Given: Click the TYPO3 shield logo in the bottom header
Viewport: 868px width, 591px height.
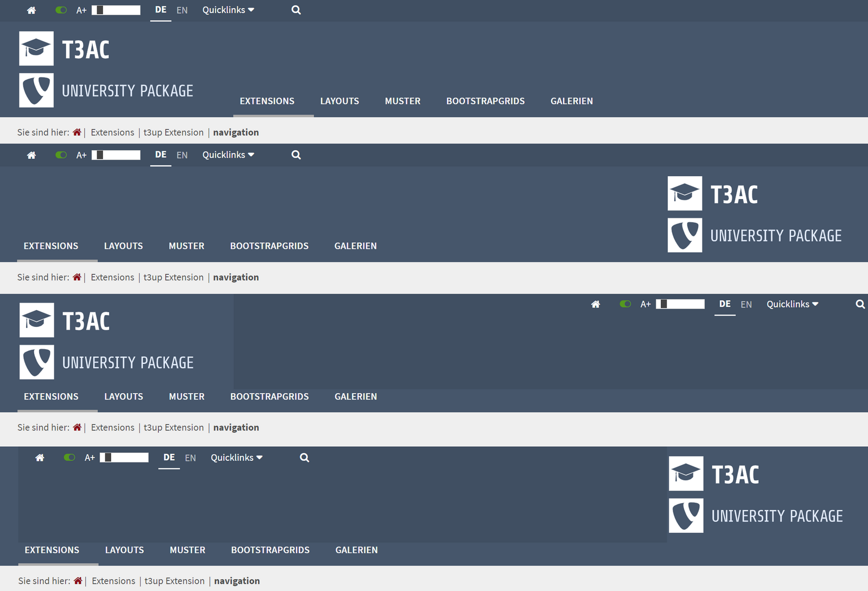Looking at the screenshot, I should point(686,515).
